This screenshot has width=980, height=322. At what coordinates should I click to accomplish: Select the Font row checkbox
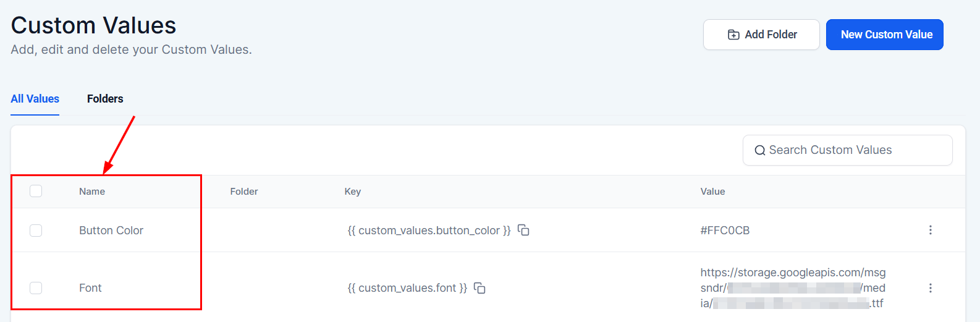point(36,288)
